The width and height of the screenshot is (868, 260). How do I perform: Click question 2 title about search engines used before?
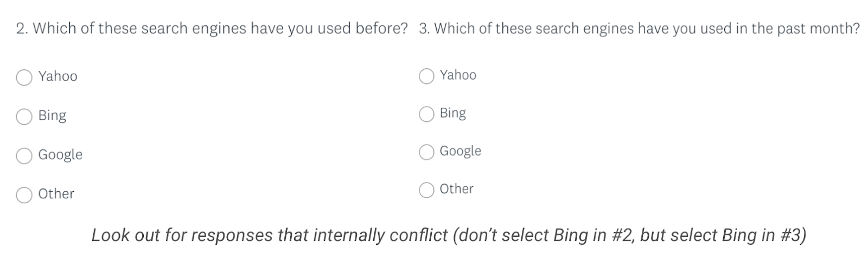pyautogui.click(x=212, y=29)
